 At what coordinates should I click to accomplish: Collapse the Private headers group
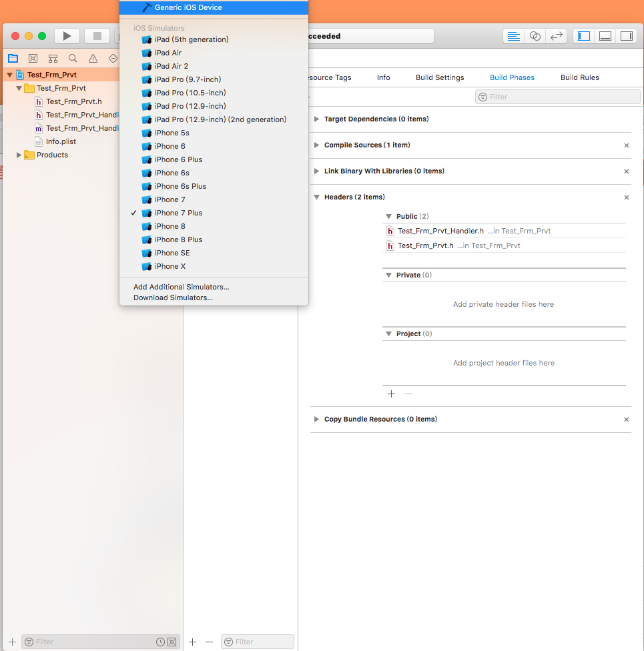(x=389, y=275)
